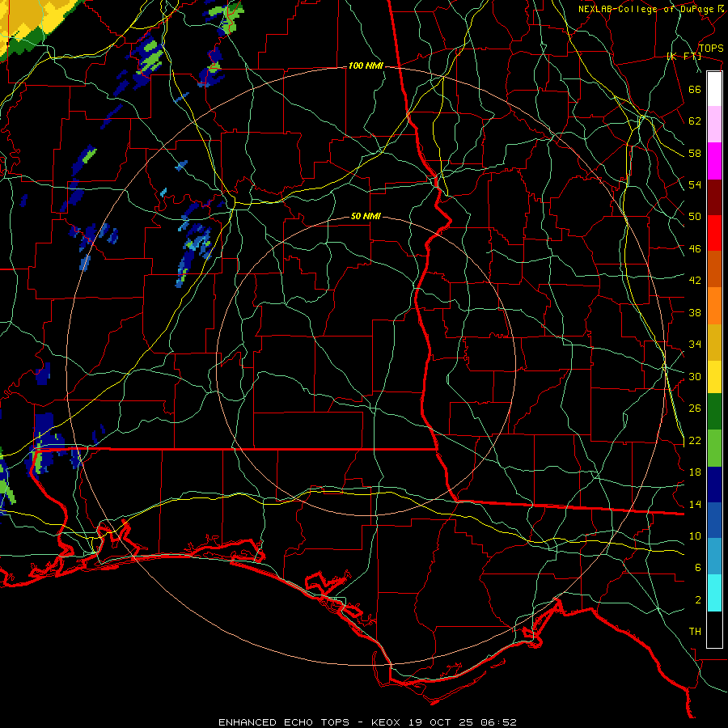Screen dimensions: 728x728
Task: Pick the bright yellow legend swatch
Action: 714,376
